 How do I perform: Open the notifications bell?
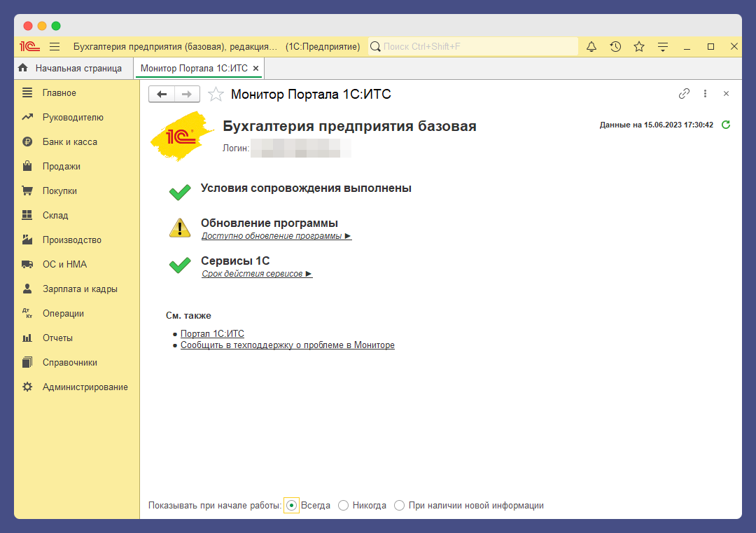click(591, 46)
